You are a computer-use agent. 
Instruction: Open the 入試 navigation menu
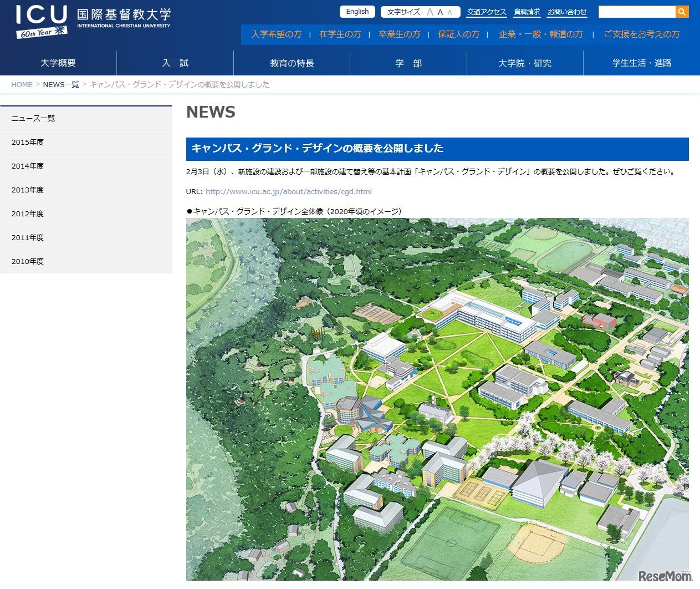pyautogui.click(x=175, y=63)
